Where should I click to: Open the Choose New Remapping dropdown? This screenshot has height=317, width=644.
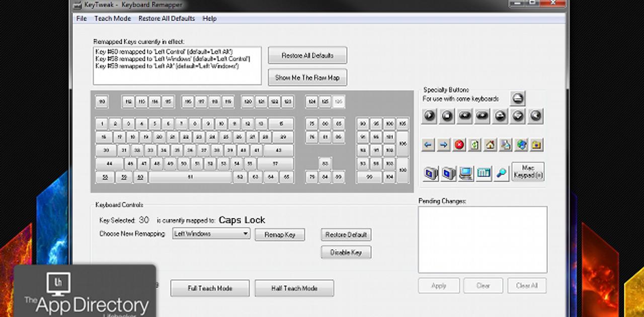coord(211,233)
